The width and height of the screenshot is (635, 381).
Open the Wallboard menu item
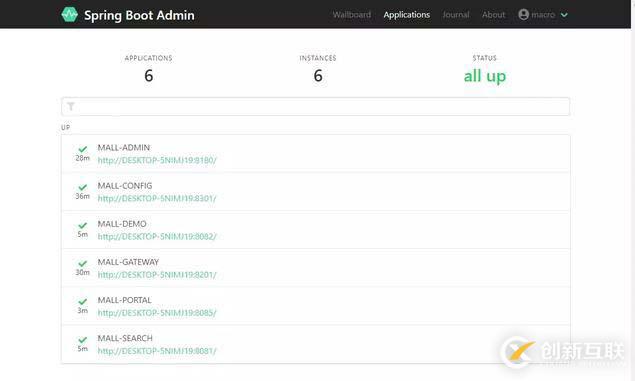click(x=352, y=15)
